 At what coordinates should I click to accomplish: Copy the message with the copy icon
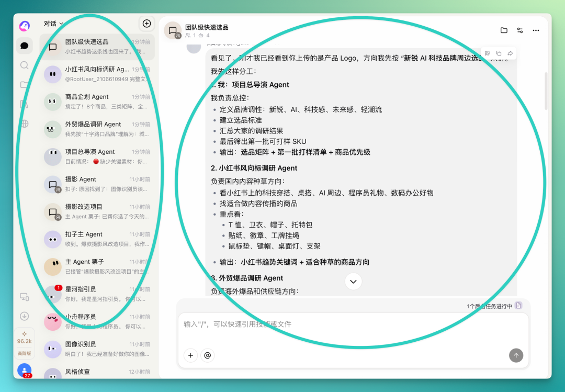[x=499, y=53]
